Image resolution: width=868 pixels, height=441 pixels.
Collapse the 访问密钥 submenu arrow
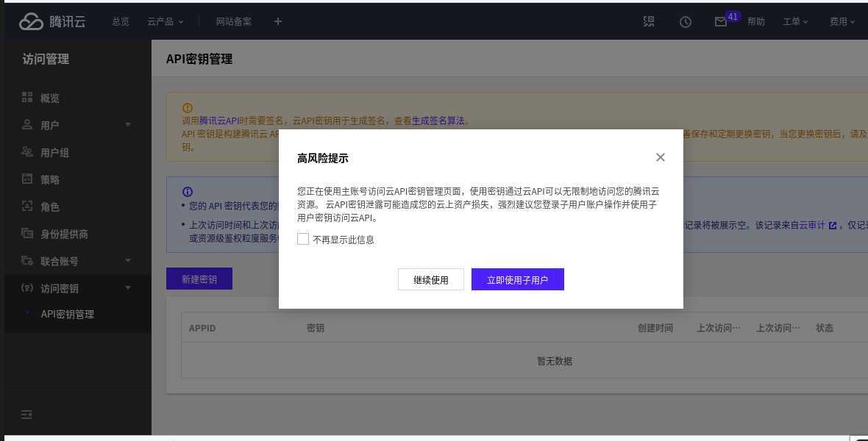128,287
